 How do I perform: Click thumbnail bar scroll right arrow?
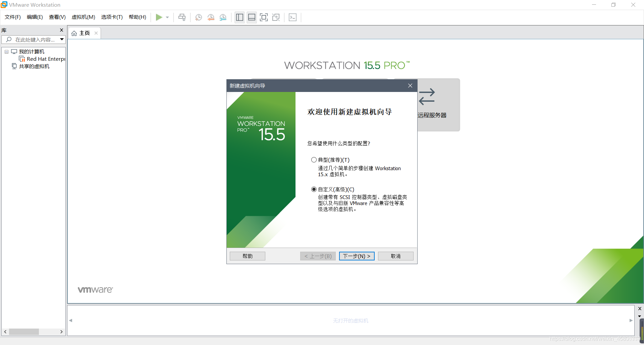coord(631,321)
